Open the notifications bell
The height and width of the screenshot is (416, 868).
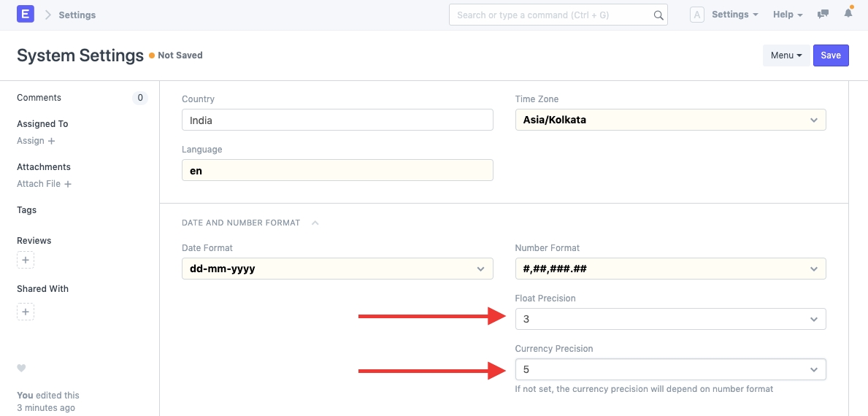[x=848, y=14]
